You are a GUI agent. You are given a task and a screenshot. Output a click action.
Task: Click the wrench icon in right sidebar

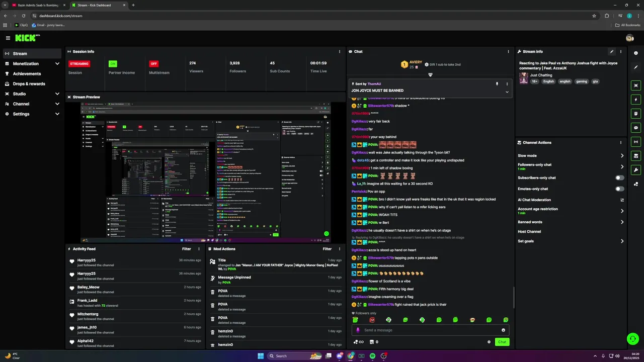[636, 170]
